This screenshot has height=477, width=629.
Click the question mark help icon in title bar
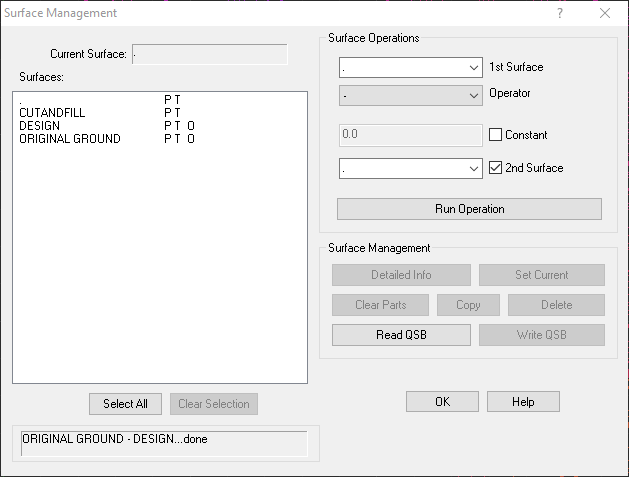coord(559,13)
